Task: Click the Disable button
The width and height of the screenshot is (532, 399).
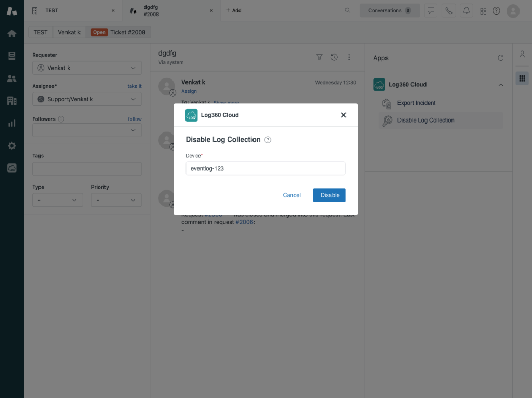Action: (x=329, y=195)
